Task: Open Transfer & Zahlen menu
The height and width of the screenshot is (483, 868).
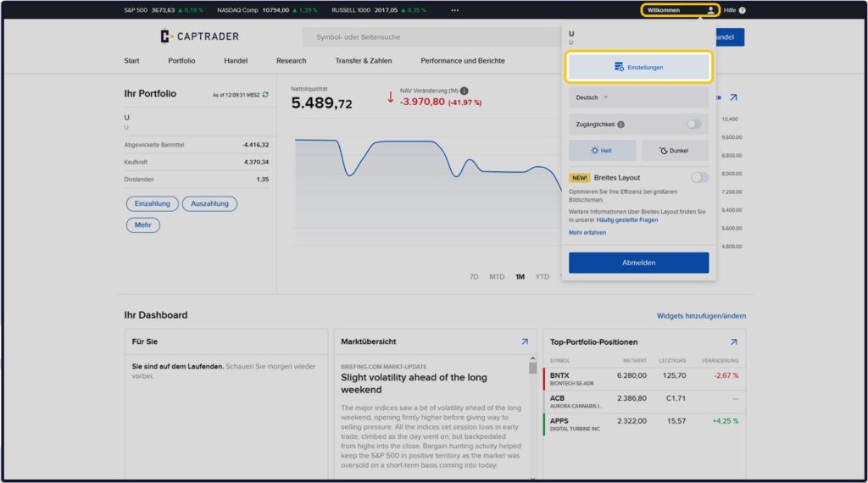Action: 363,61
